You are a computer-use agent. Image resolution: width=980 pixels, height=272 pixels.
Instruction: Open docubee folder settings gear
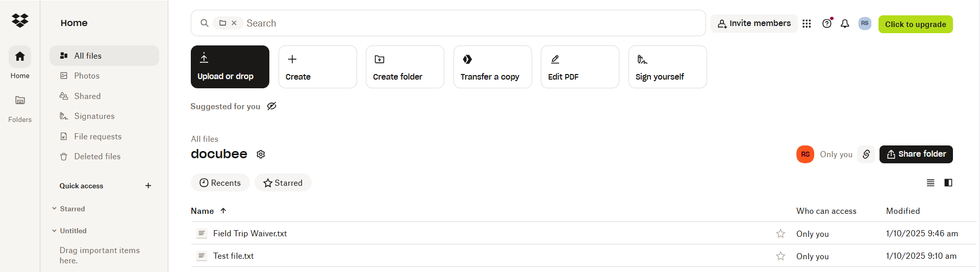(261, 154)
